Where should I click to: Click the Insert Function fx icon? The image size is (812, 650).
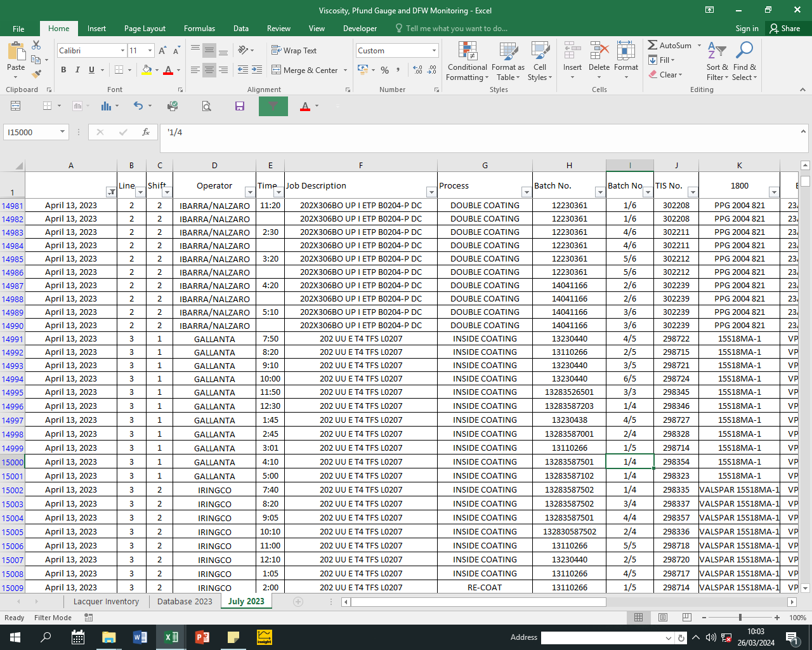[145, 132]
